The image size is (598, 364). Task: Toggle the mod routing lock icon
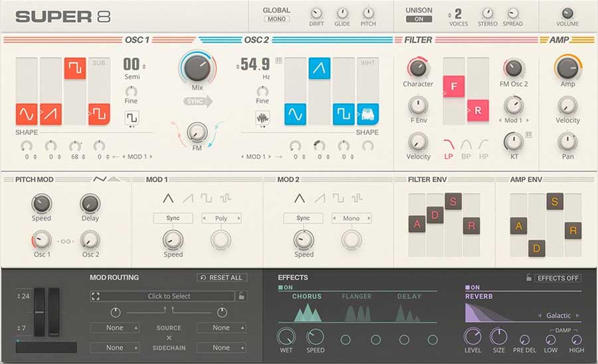(x=241, y=296)
